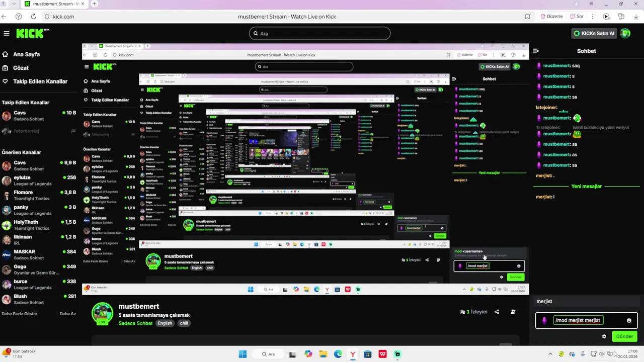Go back in the browser

[x=5, y=17]
